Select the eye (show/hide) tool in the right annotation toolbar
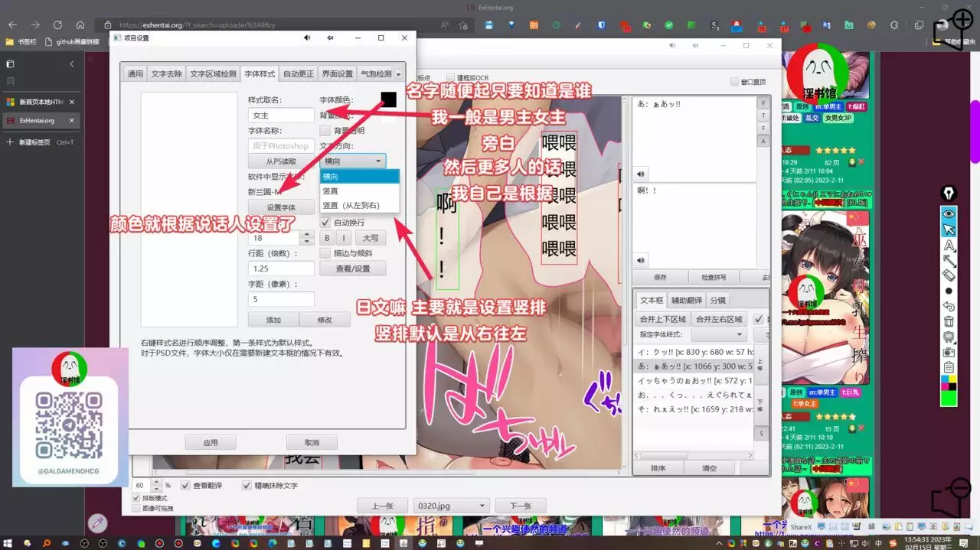980x550 pixels. (949, 213)
